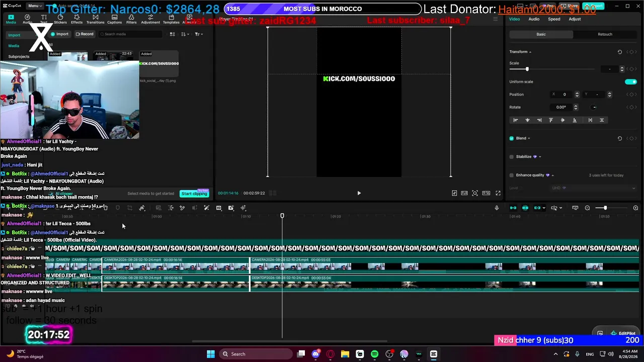Reset the Blend settings
Image resolution: width=644 pixels, height=362 pixels.
620,138
